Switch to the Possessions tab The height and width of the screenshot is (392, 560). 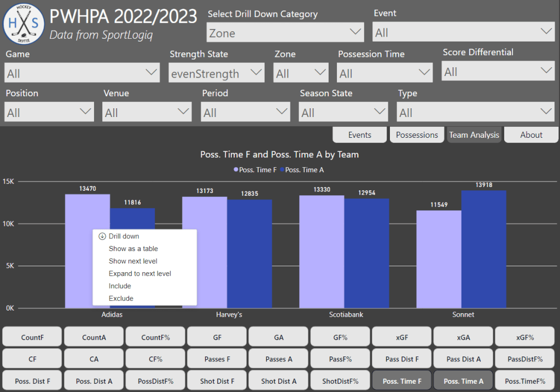point(417,135)
